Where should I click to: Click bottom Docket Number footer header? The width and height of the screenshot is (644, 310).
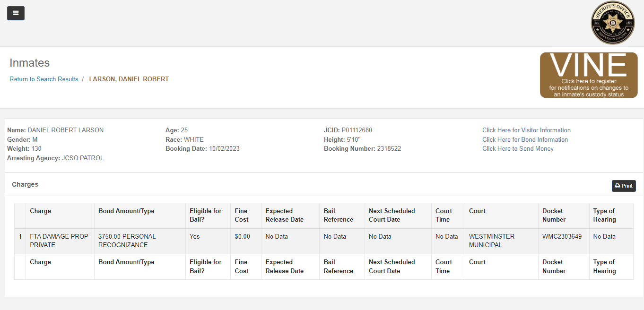click(x=564, y=267)
